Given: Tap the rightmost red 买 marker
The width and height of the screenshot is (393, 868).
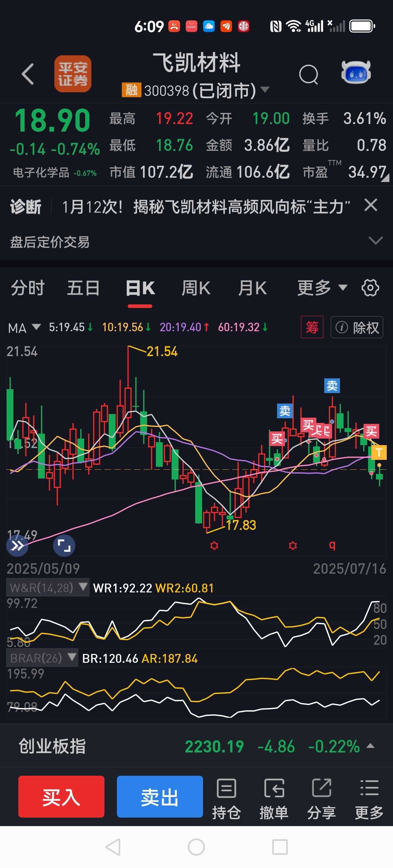Looking at the screenshot, I should 371,431.
